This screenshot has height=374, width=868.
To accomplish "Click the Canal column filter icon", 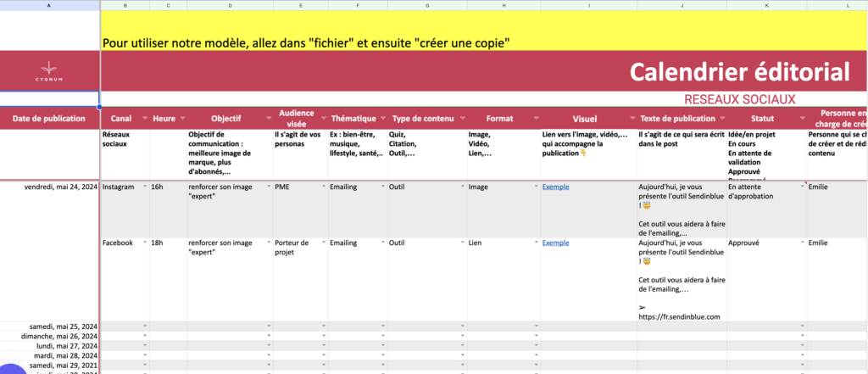I will (144, 119).
